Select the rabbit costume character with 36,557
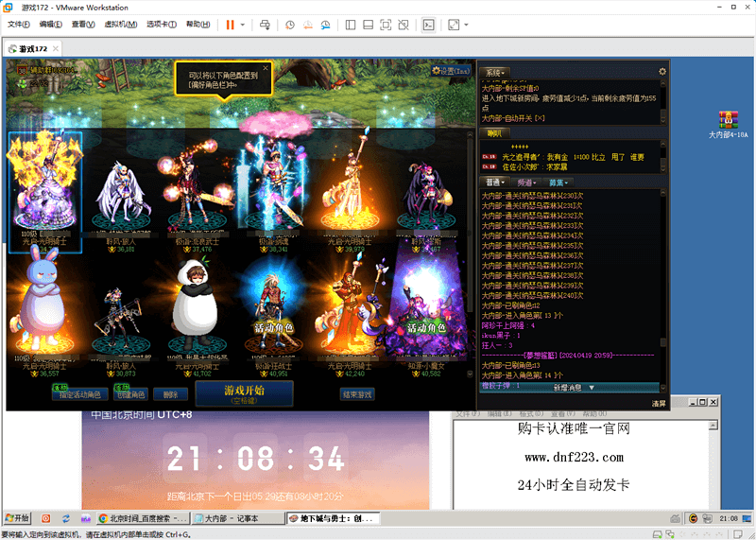The height and width of the screenshot is (540, 756). [x=43, y=309]
